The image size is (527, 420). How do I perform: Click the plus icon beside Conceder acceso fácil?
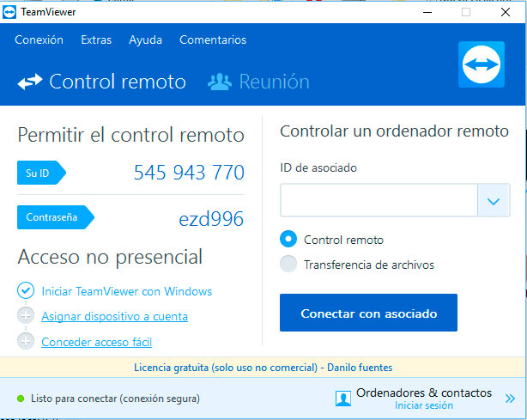(x=26, y=341)
